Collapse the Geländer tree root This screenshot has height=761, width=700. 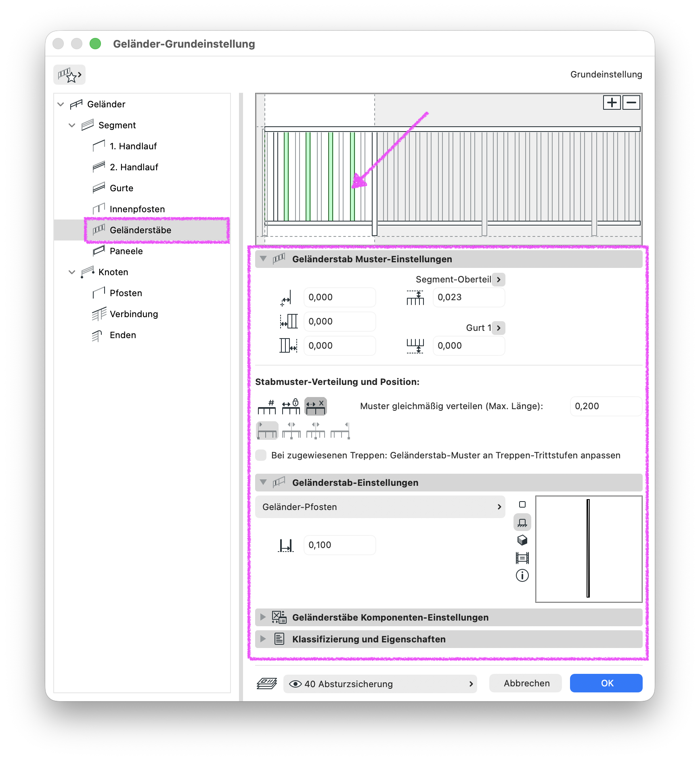(61, 104)
